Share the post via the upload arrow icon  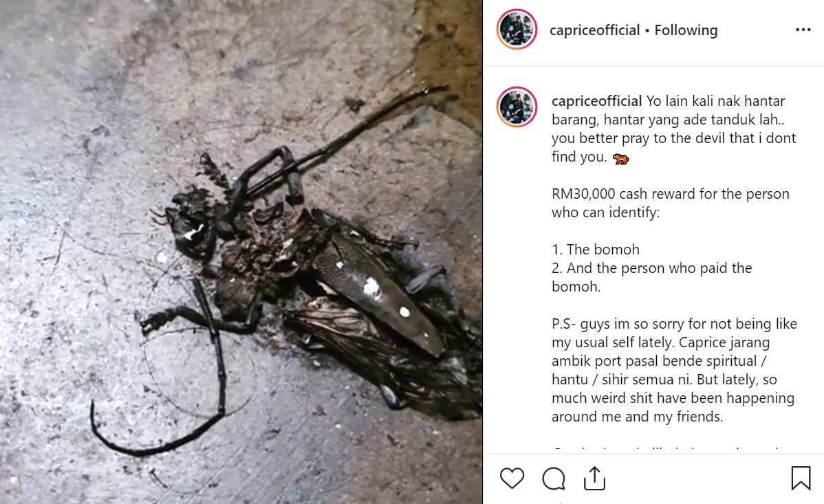click(x=594, y=478)
